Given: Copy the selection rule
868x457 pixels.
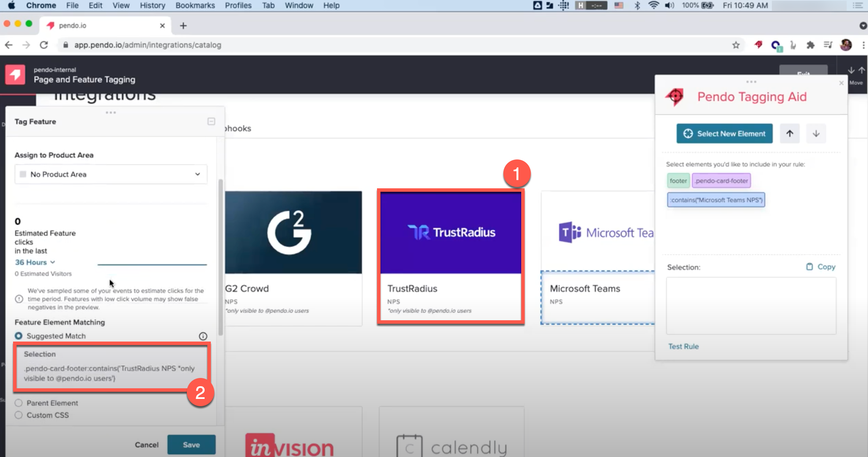Looking at the screenshot, I should point(821,267).
